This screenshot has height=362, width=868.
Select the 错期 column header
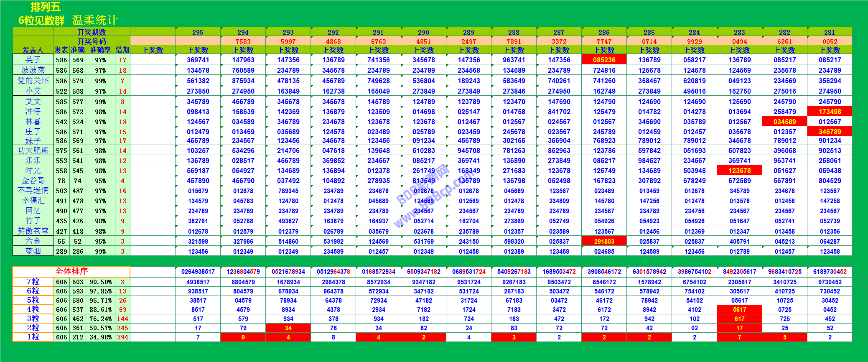click(x=122, y=50)
